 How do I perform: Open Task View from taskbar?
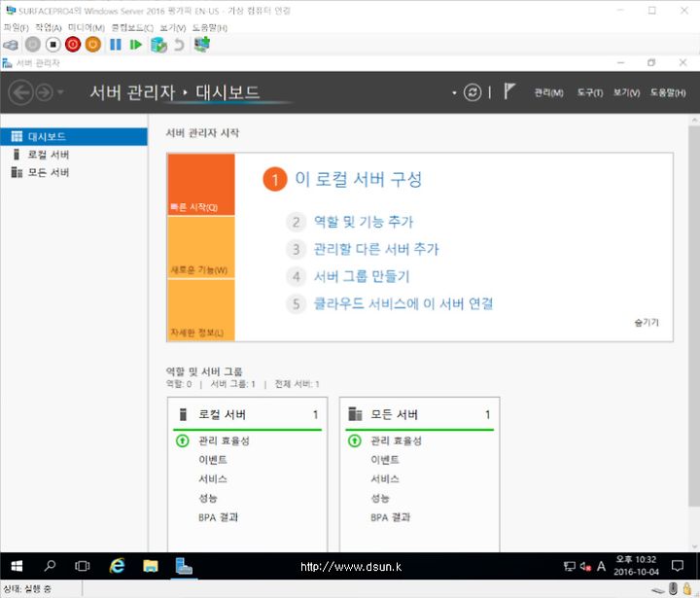point(82,566)
